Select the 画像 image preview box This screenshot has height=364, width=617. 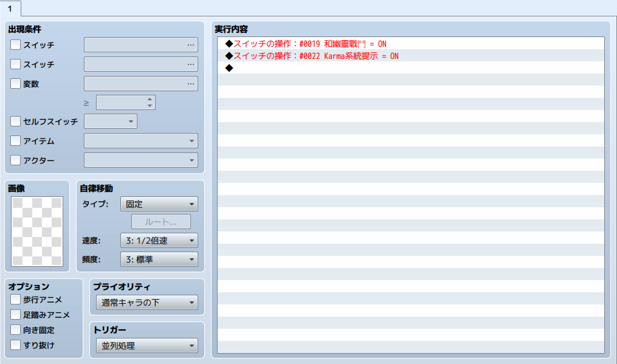click(x=37, y=232)
